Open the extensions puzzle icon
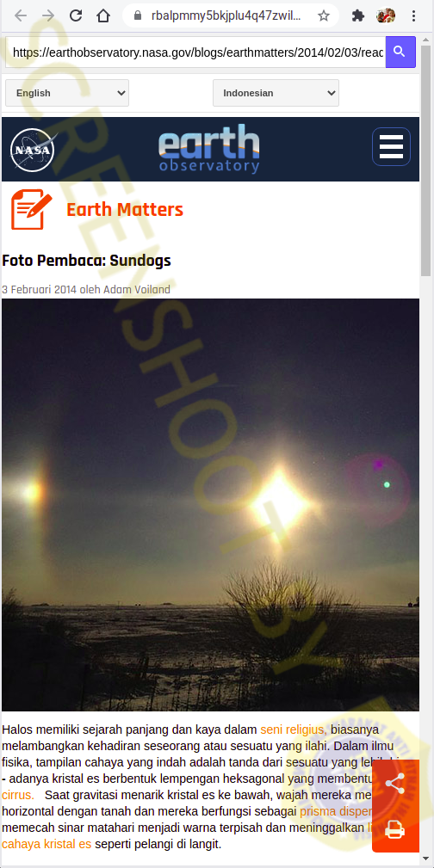434x868 pixels. [358, 16]
